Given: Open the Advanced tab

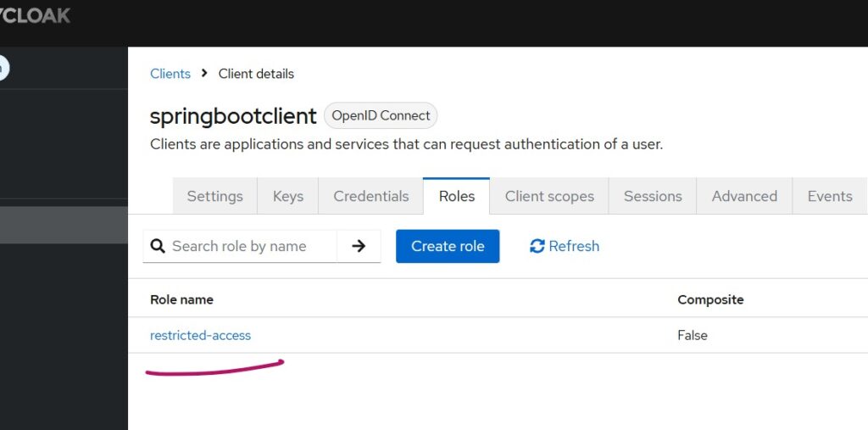Looking at the screenshot, I should (743, 196).
